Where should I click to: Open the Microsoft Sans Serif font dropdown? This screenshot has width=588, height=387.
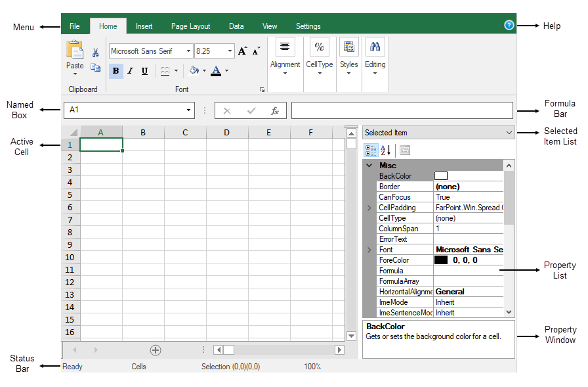pos(188,51)
